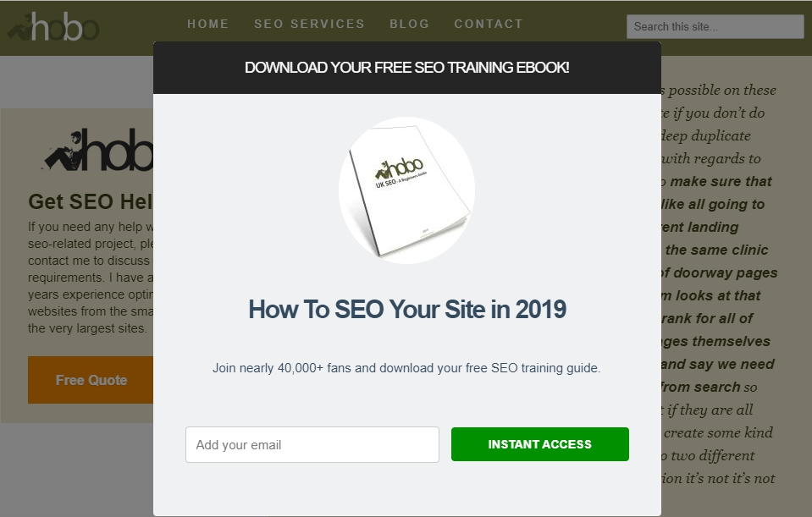812x517 pixels.
Task: Click the Get SEO Help heading
Action: (x=91, y=201)
